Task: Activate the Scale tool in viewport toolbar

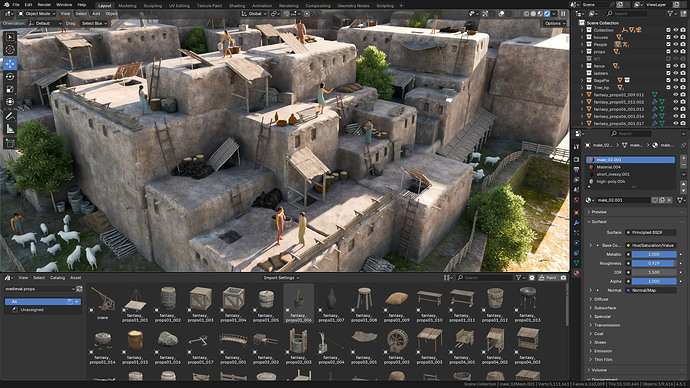Action: 10,89
